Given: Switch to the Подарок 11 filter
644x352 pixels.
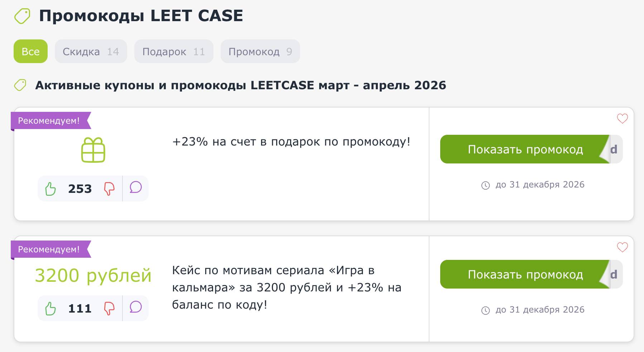Looking at the screenshot, I should 173,51.
